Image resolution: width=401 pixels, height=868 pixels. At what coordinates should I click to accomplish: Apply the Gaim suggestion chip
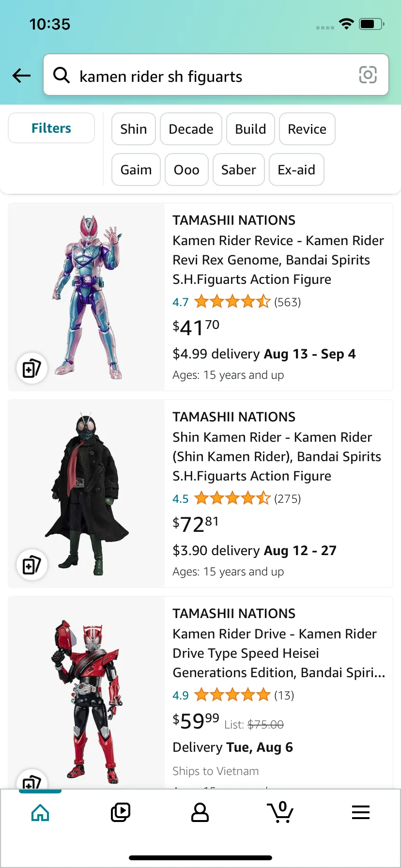pos(136,170)
